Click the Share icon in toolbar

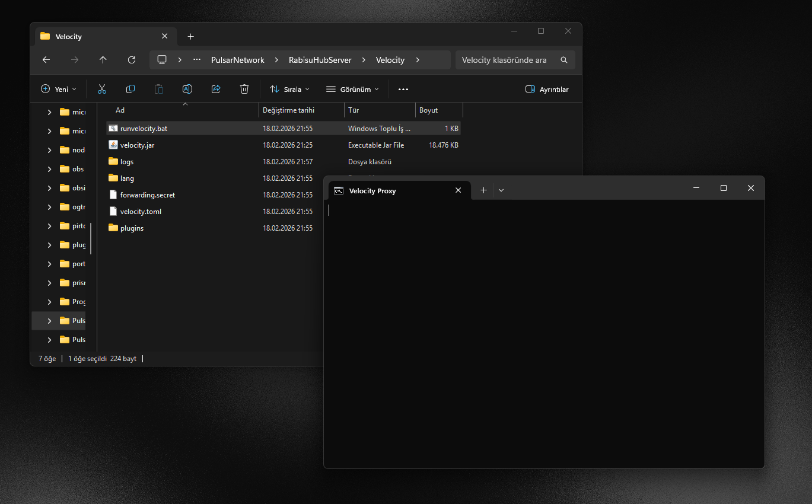(x=216, y=89)
